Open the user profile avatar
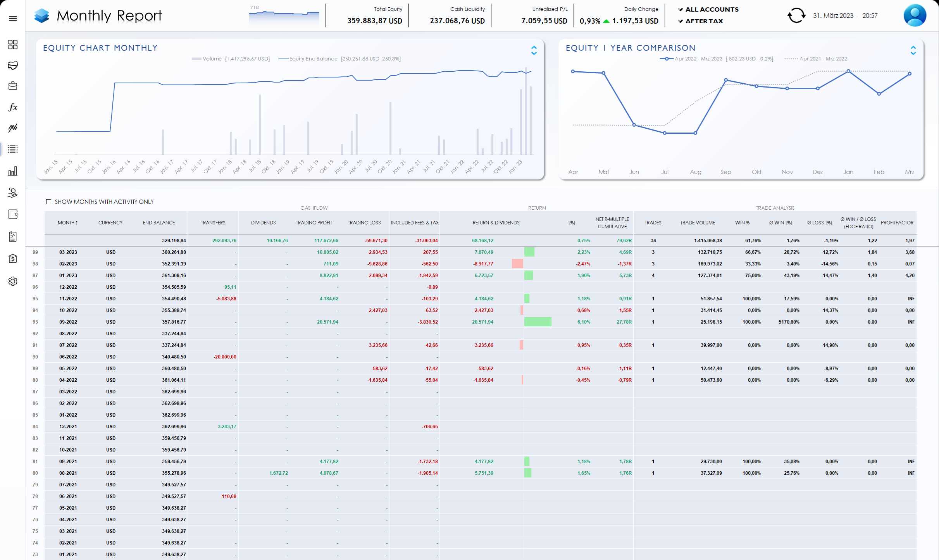Screen dimensions: 939x560 [x=915, y=16]
